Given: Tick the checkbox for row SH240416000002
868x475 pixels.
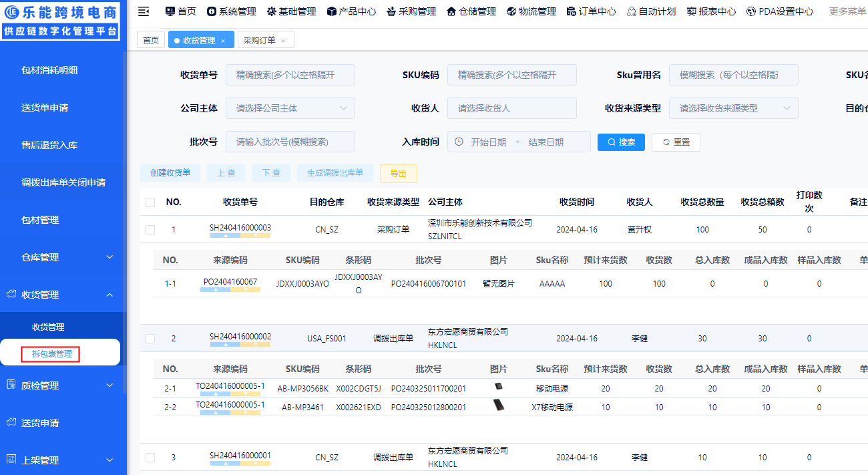Looking at the screenshot, I should click(150, 338).
